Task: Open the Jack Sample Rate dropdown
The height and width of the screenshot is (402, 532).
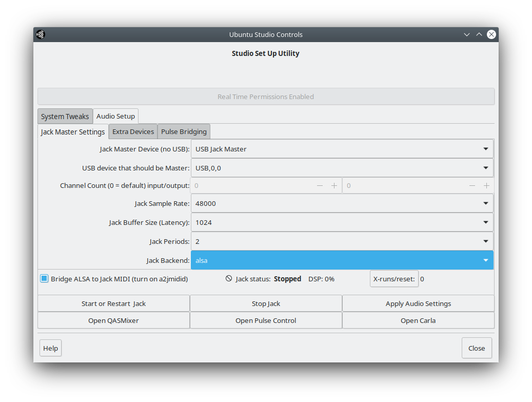Action: pyautogui.click(x=342, y=203)
